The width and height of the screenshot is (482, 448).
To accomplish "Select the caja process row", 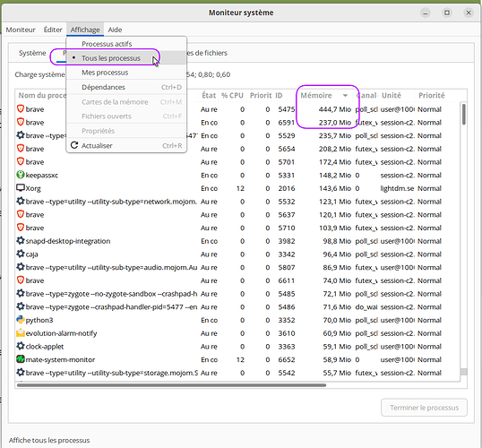I will tap(238, 254).
